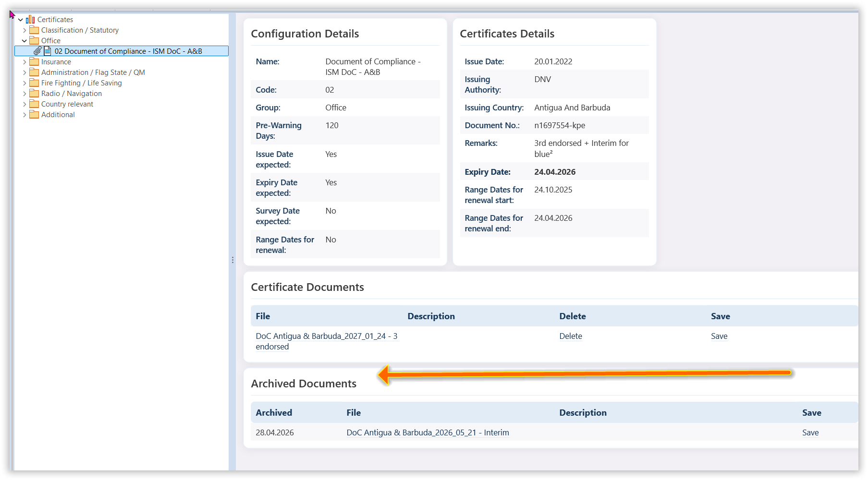Image resolution: width=868 pixels, height=480 pixels.
Task: Select the Fire Fighting / Life Saving label
Action: tap(82, 83)
